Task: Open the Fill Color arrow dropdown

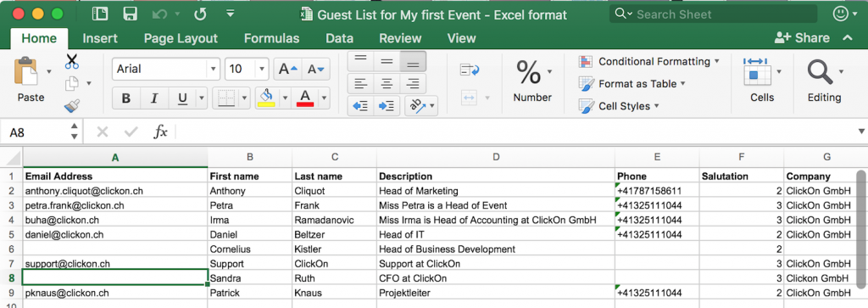Action: 285,98
